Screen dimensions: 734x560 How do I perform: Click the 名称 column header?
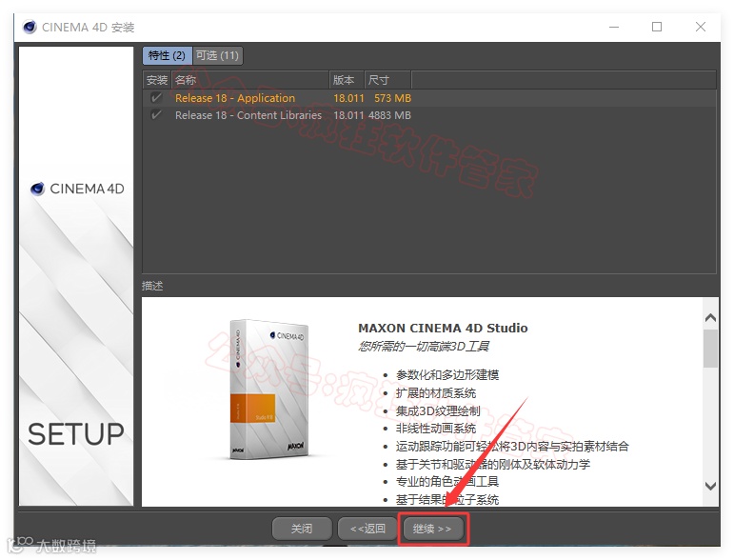click(x=250, y=80)
